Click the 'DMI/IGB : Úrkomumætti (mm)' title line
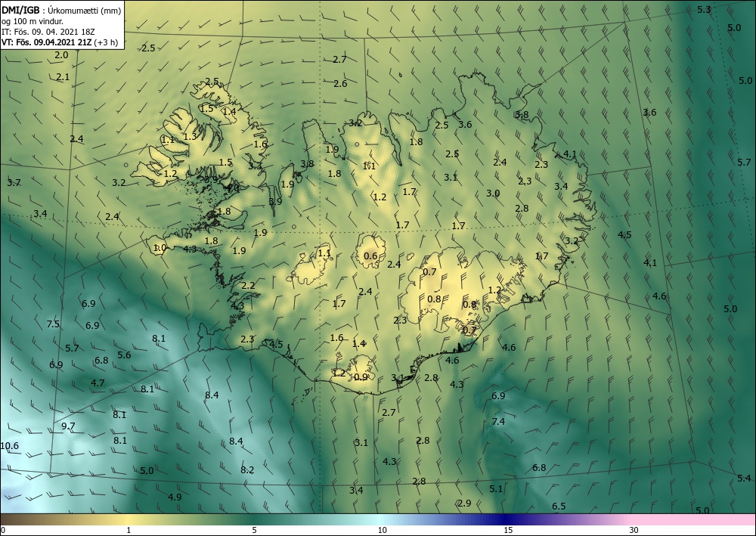The width and height of the screenshot is (756, 536). pyautogui.click(x=61, y=10)
